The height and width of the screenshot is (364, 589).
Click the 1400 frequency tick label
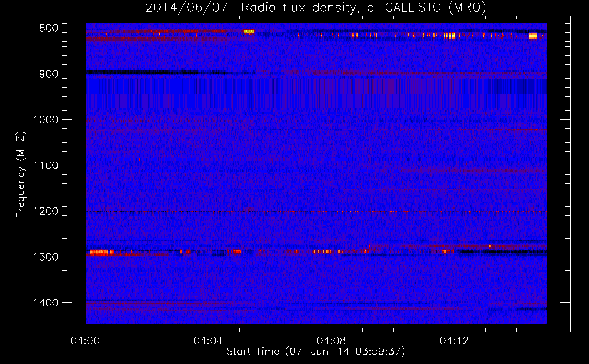pos(46,303)
